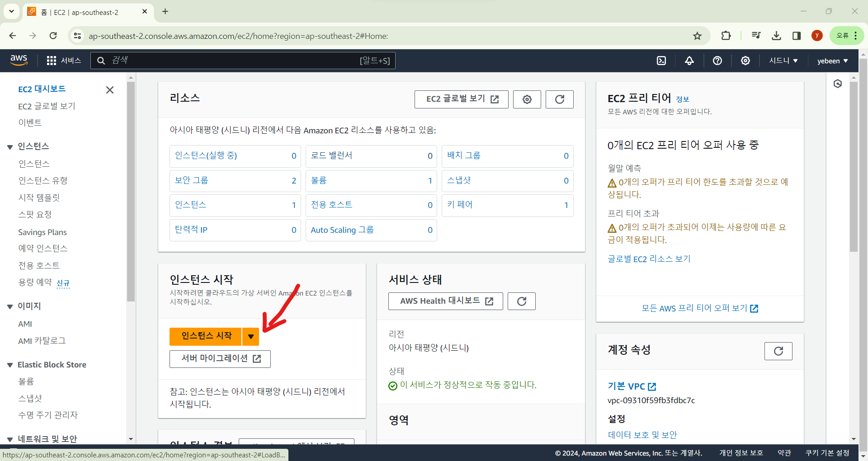
Task: Open AMI 카탈로그 in the sidebar
Action: click(42, 341)
